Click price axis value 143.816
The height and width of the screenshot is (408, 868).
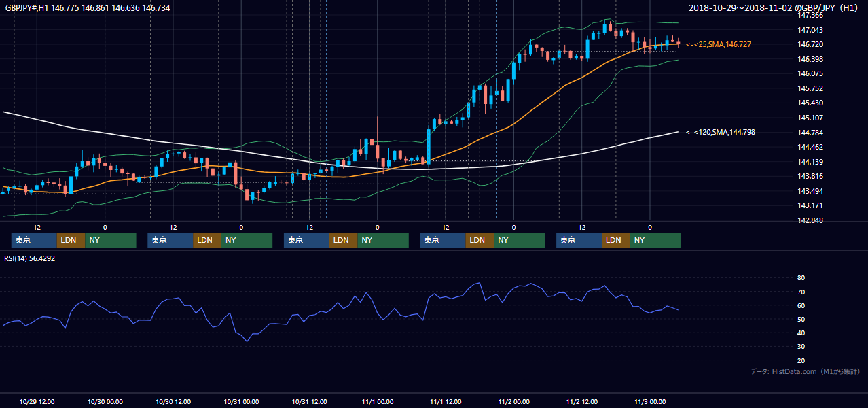810,176
